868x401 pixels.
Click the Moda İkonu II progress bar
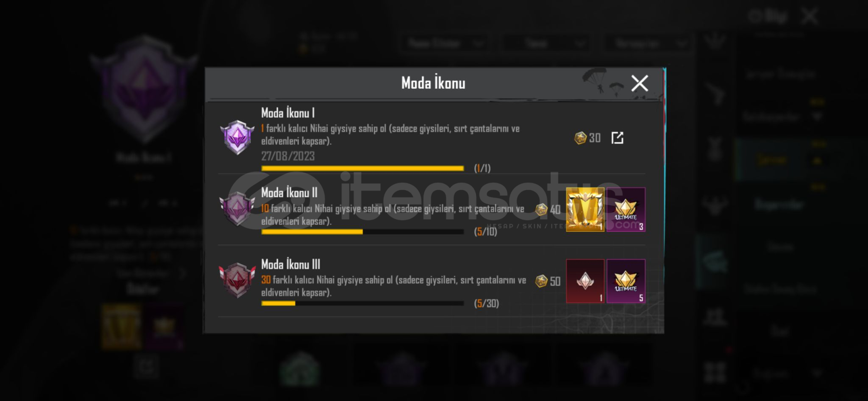pyautogui.click(x=363, y=232)
